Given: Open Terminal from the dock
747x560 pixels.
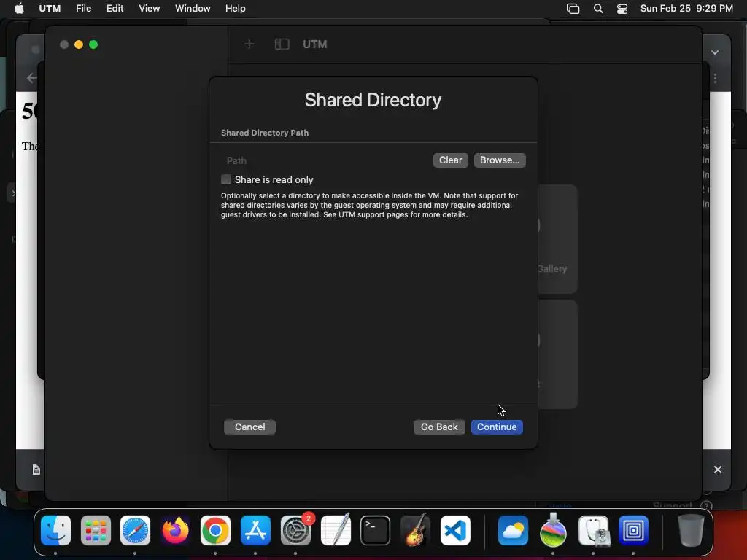Looking at the screenshot, I should point(376,530).
